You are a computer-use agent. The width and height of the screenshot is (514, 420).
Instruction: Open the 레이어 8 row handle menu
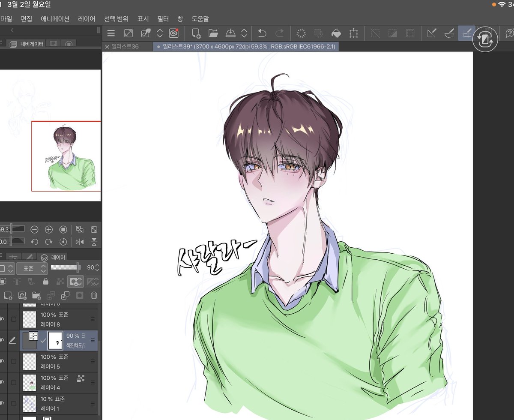click(x=93, y=319)
